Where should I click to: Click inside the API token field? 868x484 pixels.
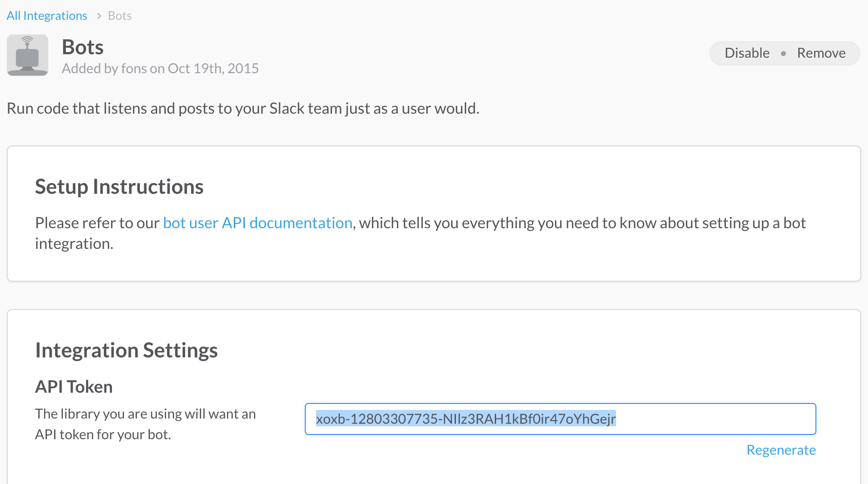tap(560, 419)
